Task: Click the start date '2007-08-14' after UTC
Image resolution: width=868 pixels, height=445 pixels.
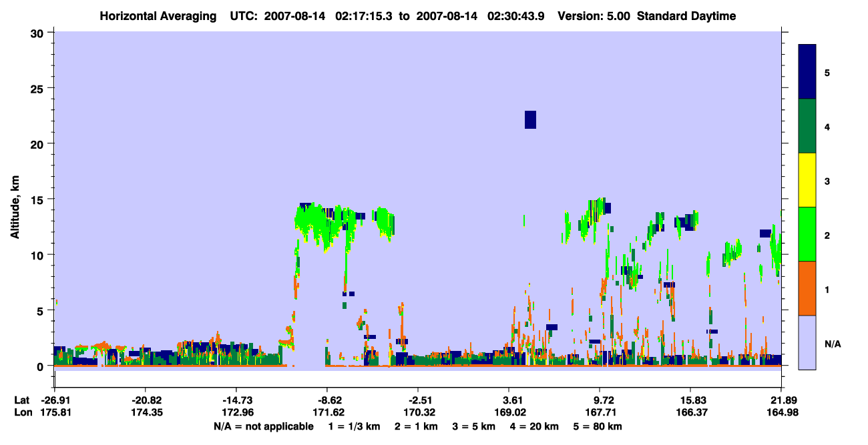Action: pos(294,16)
